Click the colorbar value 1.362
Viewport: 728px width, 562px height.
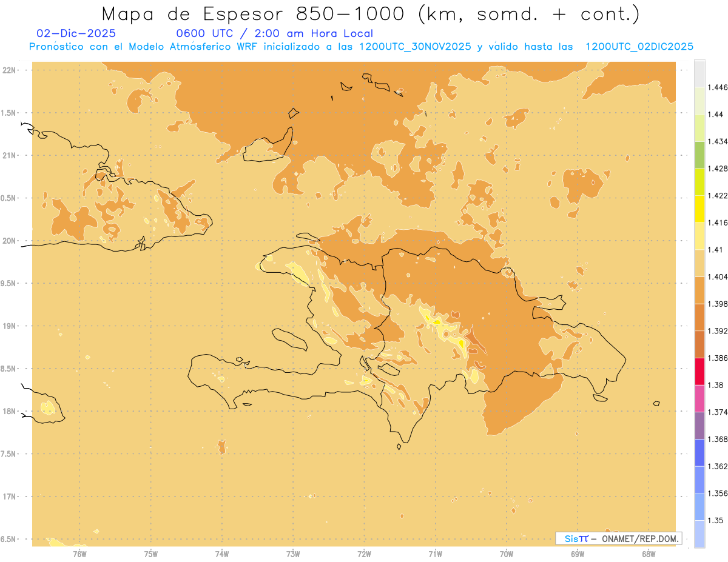click(x=717, y=466)
